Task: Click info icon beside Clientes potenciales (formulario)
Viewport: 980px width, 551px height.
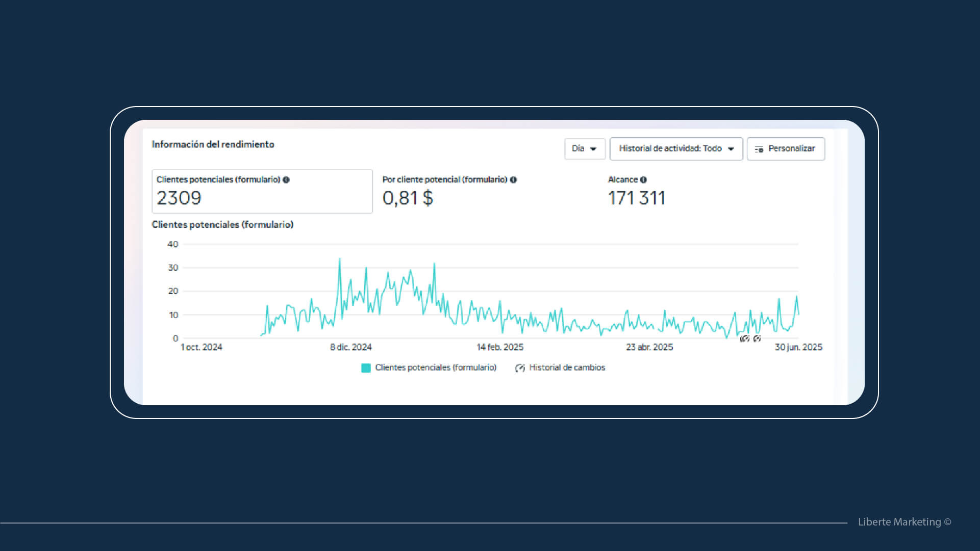Action: click(x=286, y=180)
